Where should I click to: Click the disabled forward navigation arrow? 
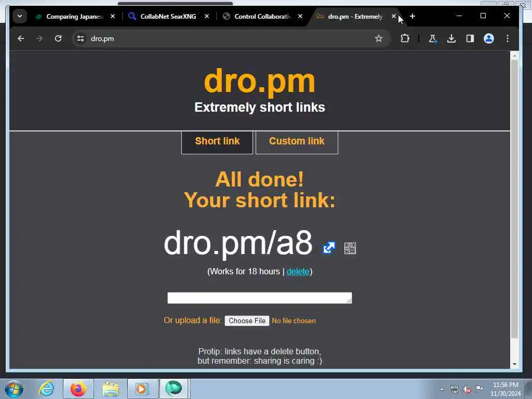(39, 38)
